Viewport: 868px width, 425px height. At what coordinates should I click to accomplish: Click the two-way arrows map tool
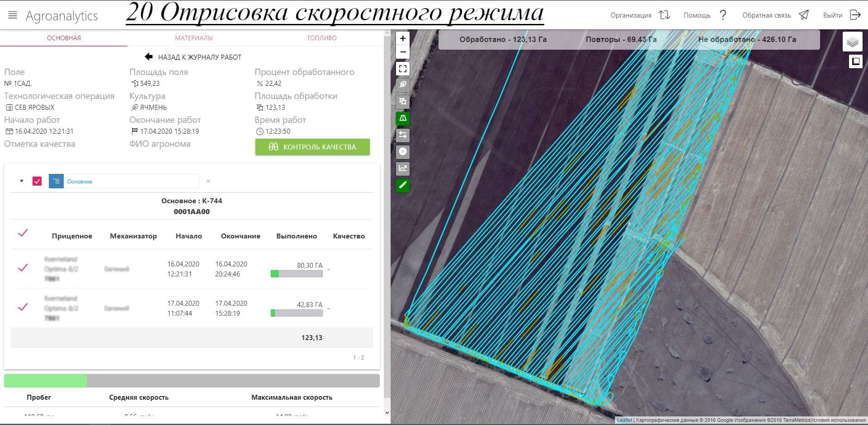(402, 135)
